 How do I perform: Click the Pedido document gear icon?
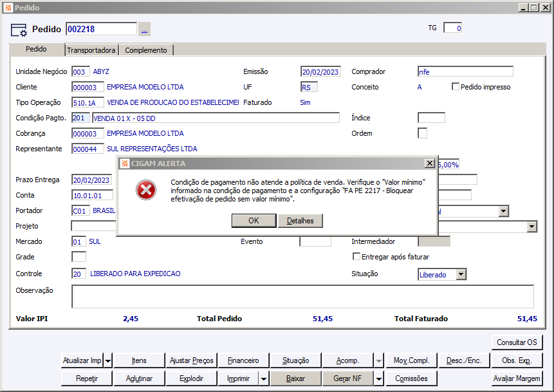pos(19,30)
